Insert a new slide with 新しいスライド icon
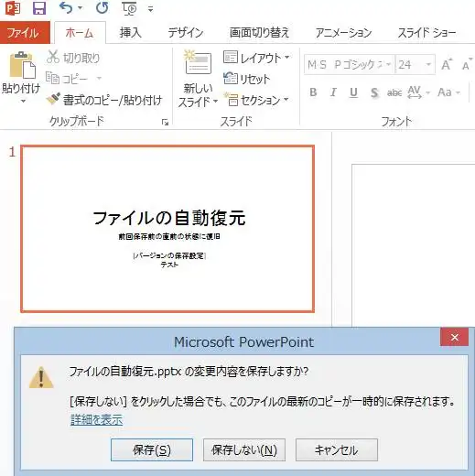This screenshot has height=476, width=475. tap(198, 63)
